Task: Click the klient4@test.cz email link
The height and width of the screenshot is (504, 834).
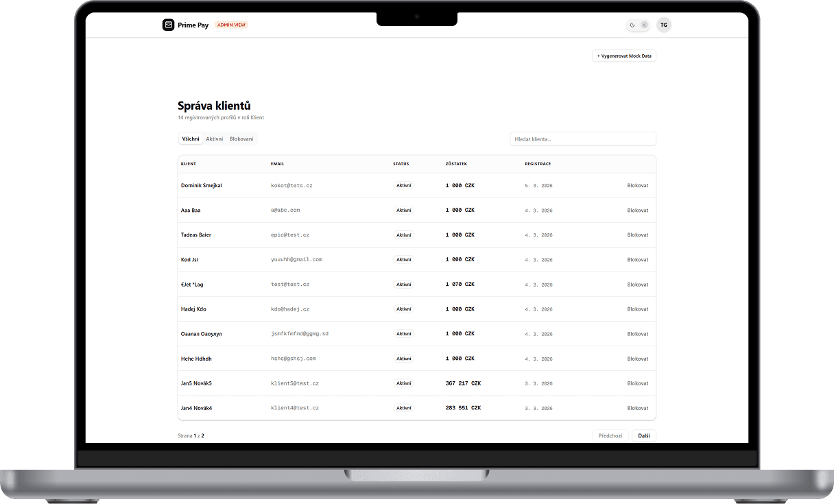Action: tap(295, 408)
